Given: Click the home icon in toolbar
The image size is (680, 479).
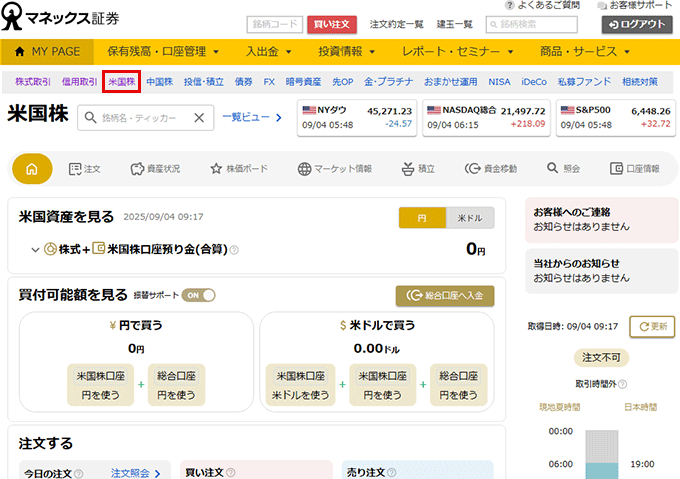Looking at the screenshot, I should click(x=32, y=169).
